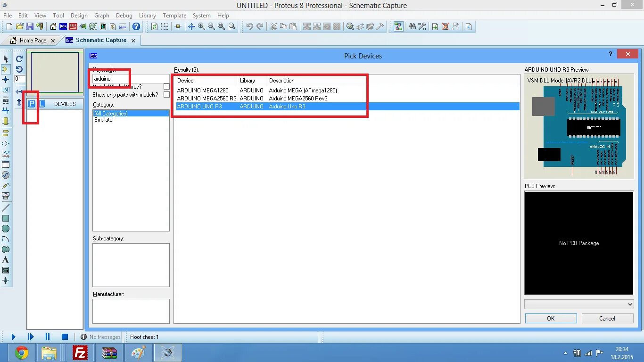Image resolution: width=644 pixels, height=362 pixels.
Task: Select Emulator in Category list
Action: (104, 120)
